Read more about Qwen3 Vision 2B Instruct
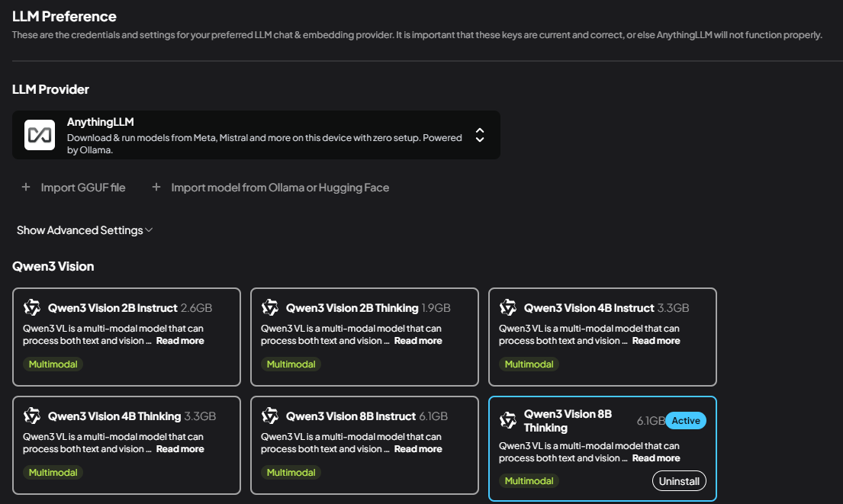Image resolution: width=843 pixels, height=504 pixels. pyautogui.click(x=180, y=341)
